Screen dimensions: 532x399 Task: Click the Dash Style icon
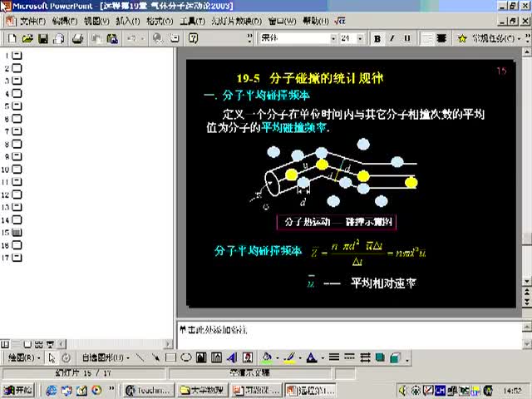point(349,357)
